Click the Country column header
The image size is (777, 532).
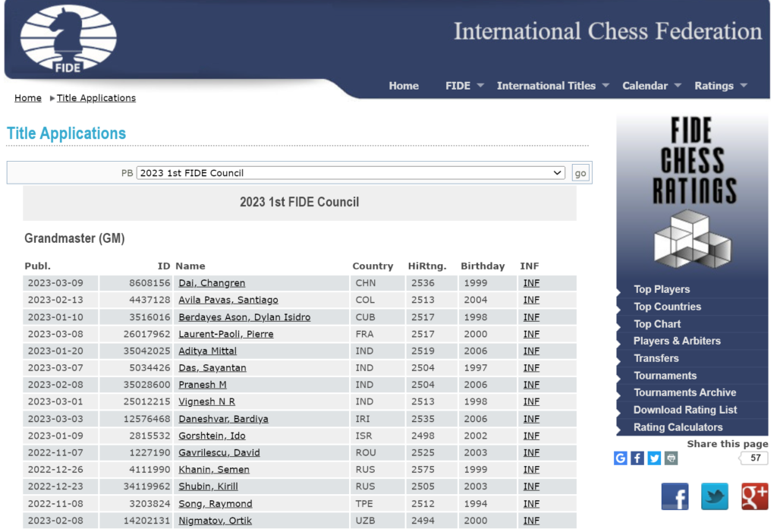[373, 266]
